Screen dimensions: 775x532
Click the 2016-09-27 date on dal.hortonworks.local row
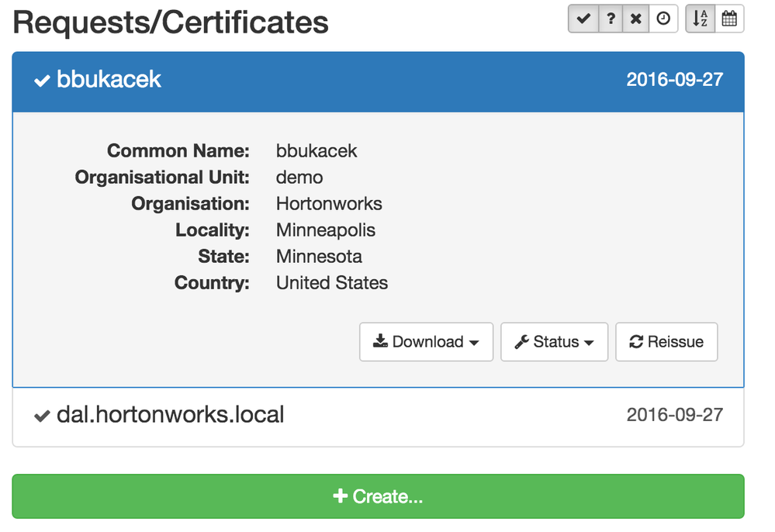click(x=674, y=415)
